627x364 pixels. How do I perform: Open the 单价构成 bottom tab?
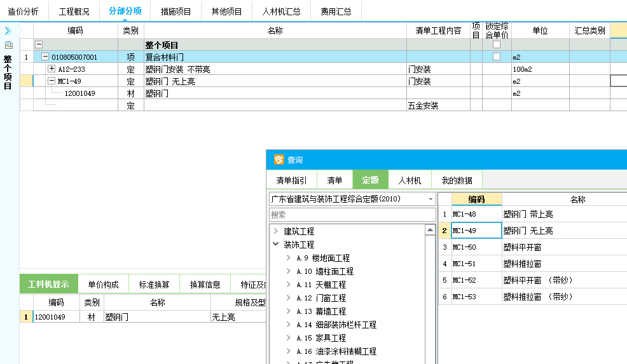103,285
